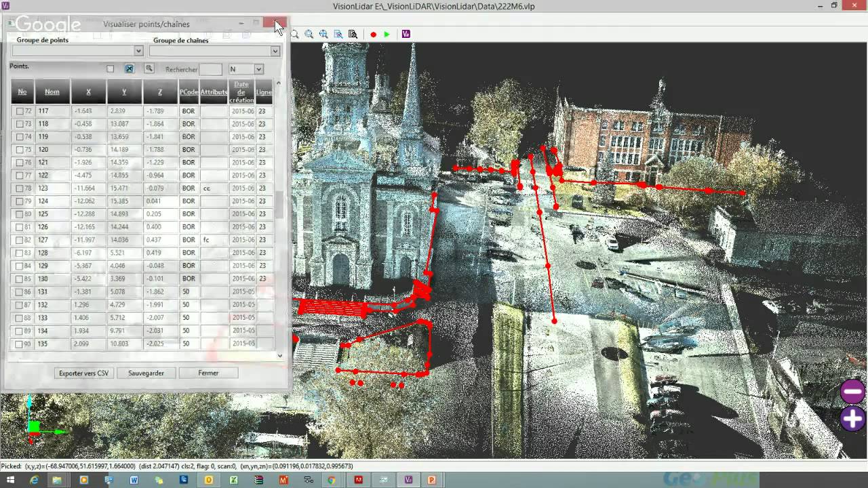Screen dimensions: 868x488
Task: Click the Rechercher search input field
Action: coord(211,69)
